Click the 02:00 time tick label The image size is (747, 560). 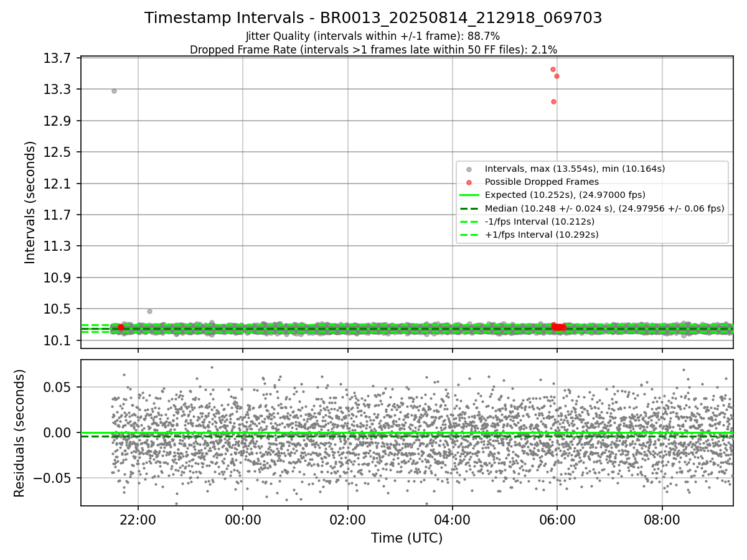point(347,519)
